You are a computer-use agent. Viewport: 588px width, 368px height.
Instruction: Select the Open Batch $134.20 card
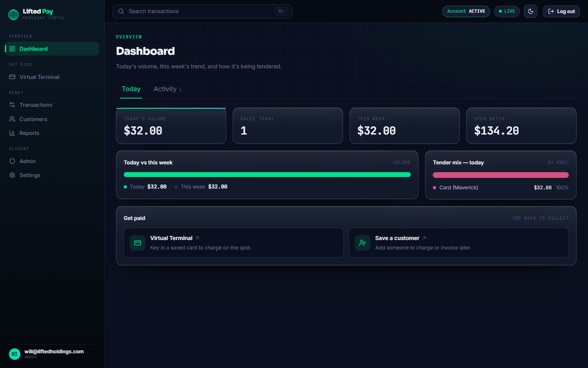click(x=521, y=126)
